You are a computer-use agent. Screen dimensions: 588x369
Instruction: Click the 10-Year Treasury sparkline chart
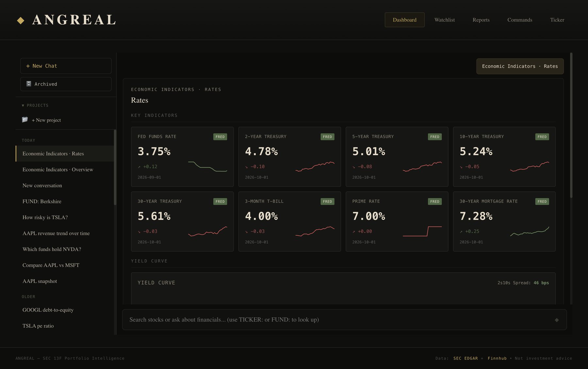pos(530,167)
